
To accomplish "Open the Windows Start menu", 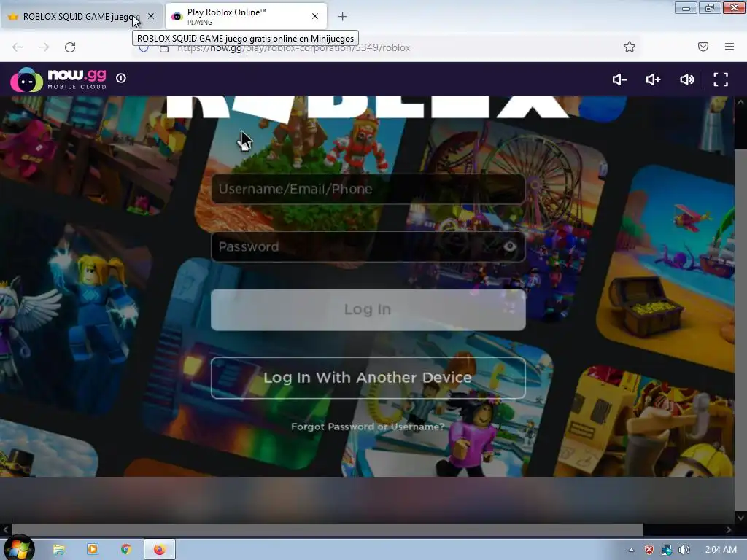I will (18, 549).
